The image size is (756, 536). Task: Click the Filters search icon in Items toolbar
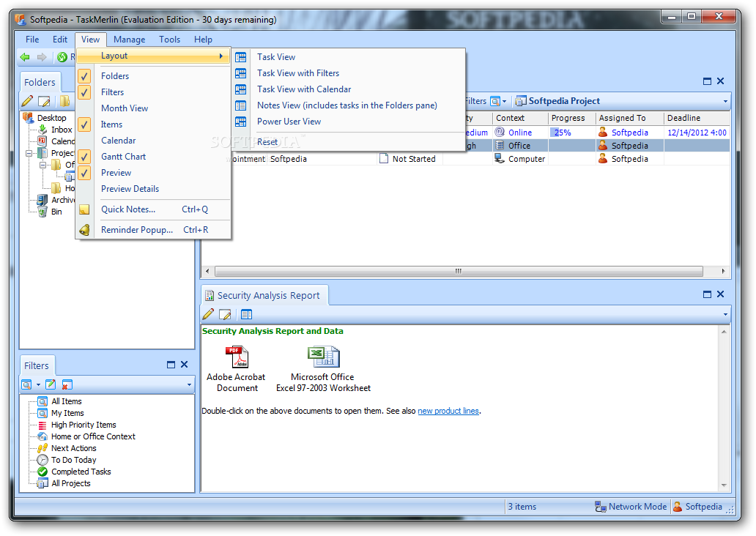495,101
